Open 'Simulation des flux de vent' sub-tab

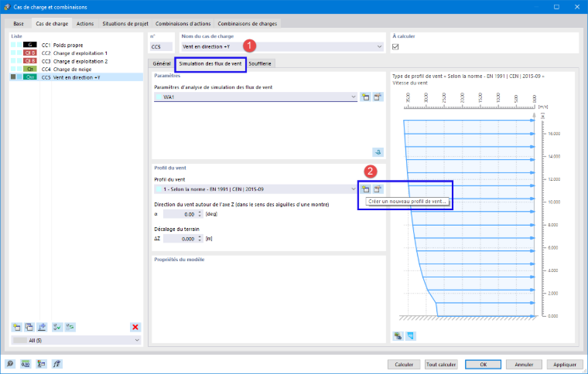click(x=210, y=63)
